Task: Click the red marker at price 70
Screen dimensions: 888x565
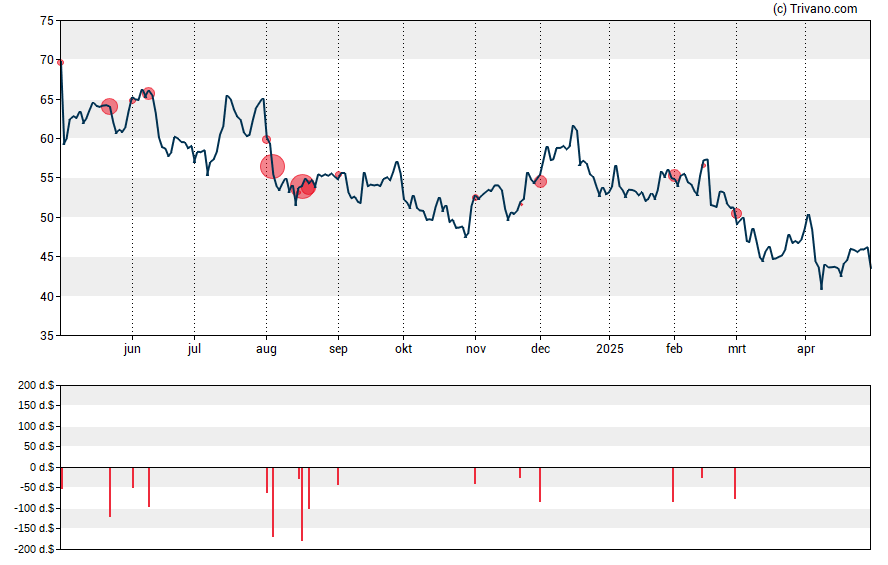Action: point(61,62)
